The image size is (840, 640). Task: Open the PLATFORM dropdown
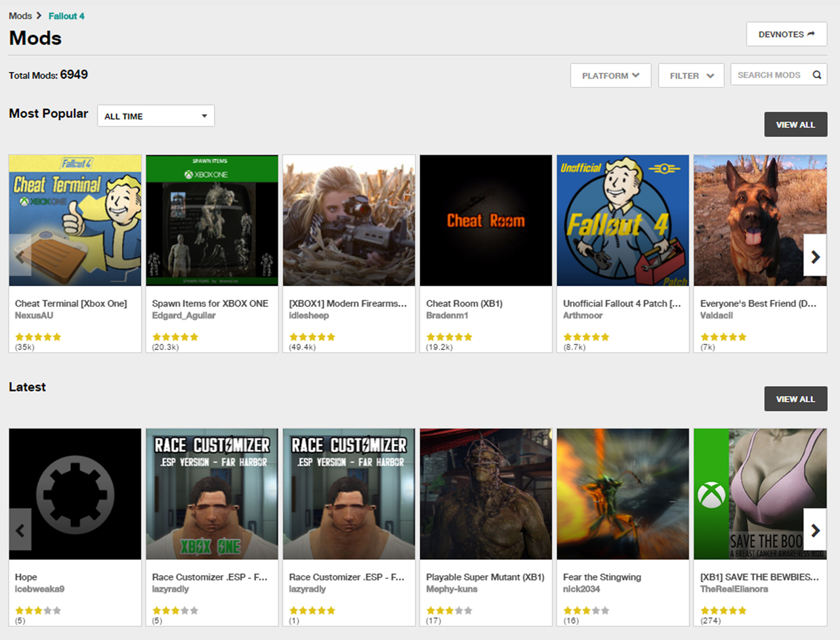pos(610,75)
